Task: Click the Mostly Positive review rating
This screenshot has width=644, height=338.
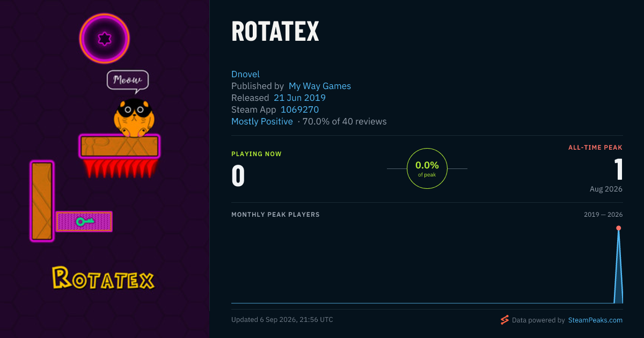Action: point(262,121)
